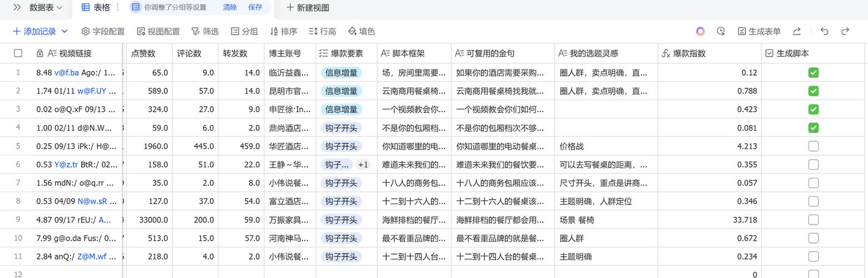868x278 pixels.
Task: Open 字段配置 field settings
Action: click(103, 32)
